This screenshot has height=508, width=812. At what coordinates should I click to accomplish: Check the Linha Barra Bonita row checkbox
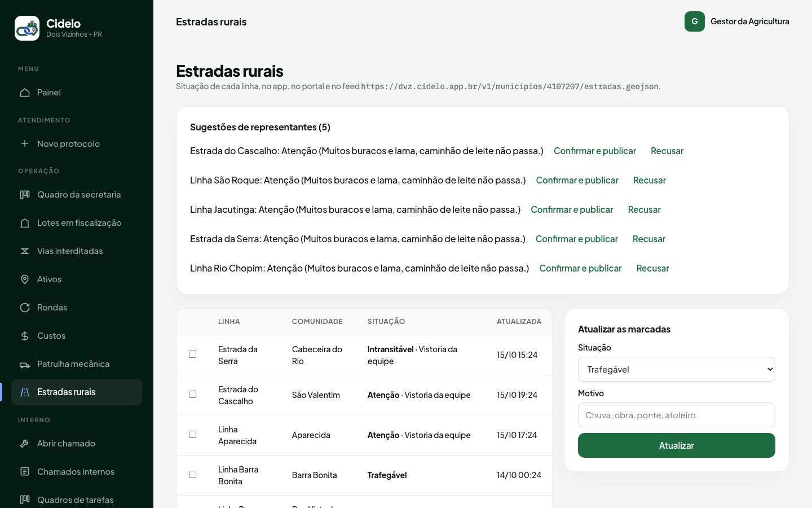[x=193, y=475]
